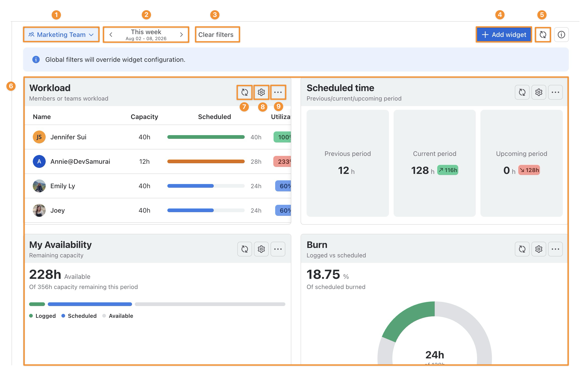
Task: Click the Scheduled legend item
Action: point(79,316)
